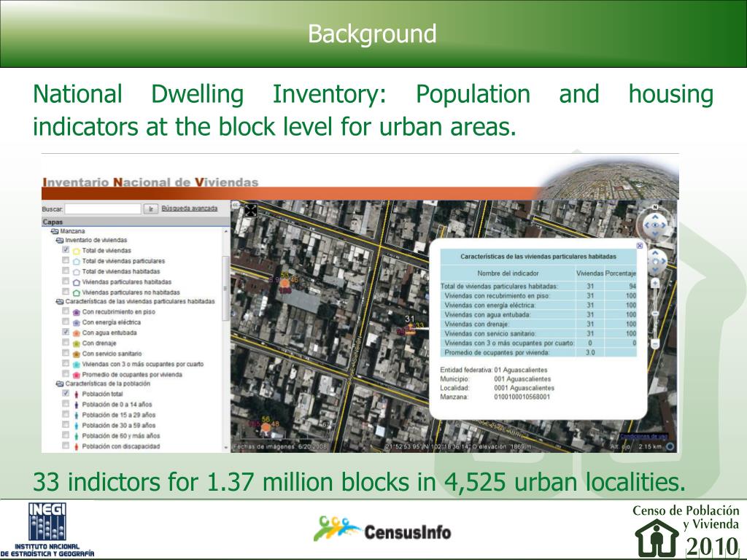Zoom in with the plus button
Image resolution: width=747 pixels, height=560 pixels.
point(655,283)
